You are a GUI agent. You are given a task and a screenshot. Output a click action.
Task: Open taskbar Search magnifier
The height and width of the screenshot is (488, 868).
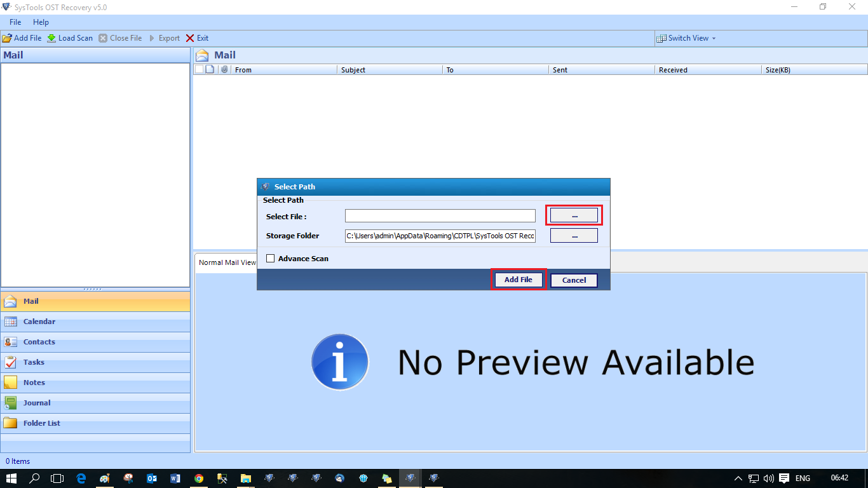click(35, 478)
